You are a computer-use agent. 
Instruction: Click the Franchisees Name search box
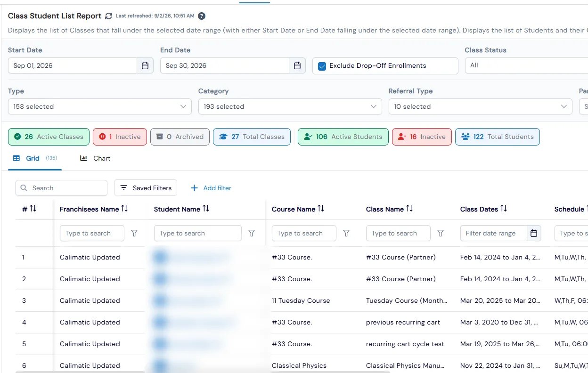92,233
